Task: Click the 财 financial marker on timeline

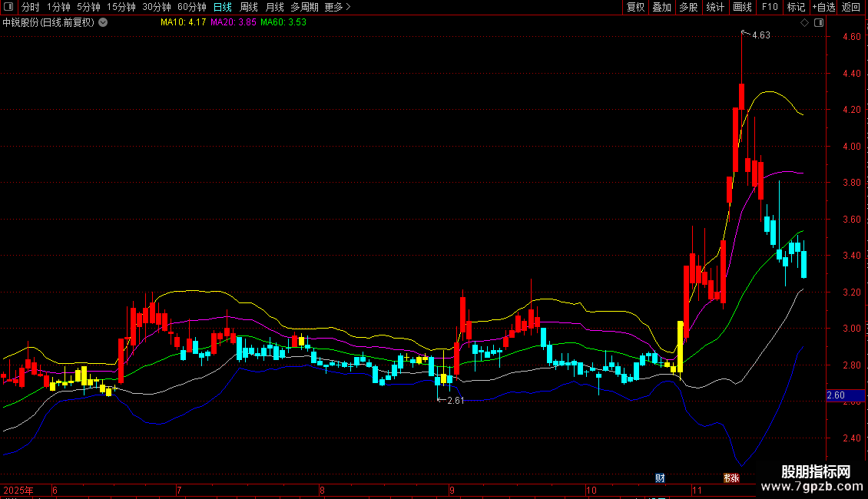Action: (x=660, y=478)
